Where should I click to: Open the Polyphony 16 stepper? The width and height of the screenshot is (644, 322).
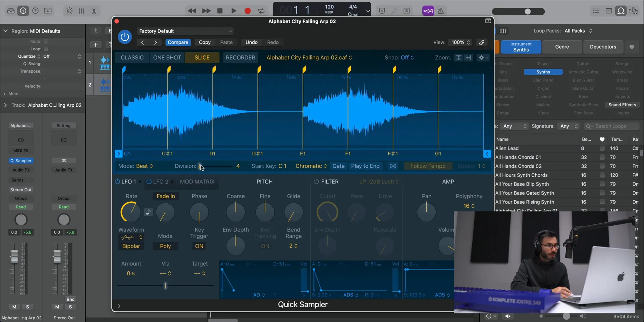469,206
